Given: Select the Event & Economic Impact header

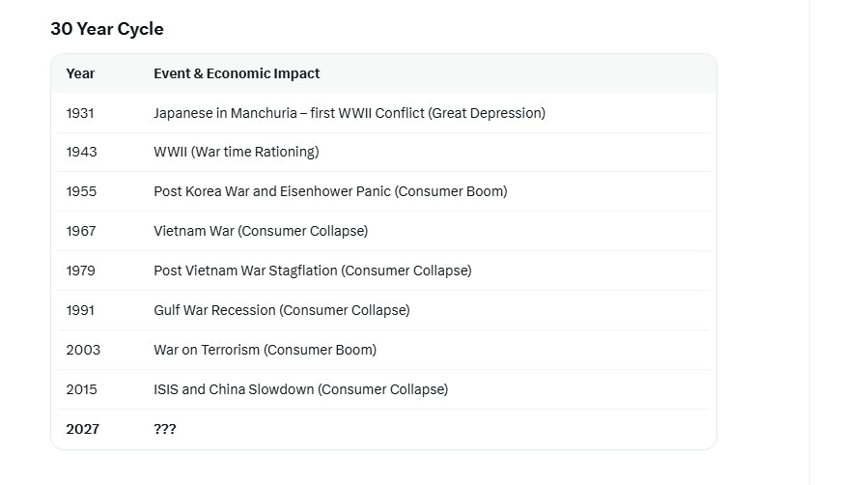Looking at the screenshot, I should [x=237, y=73].
